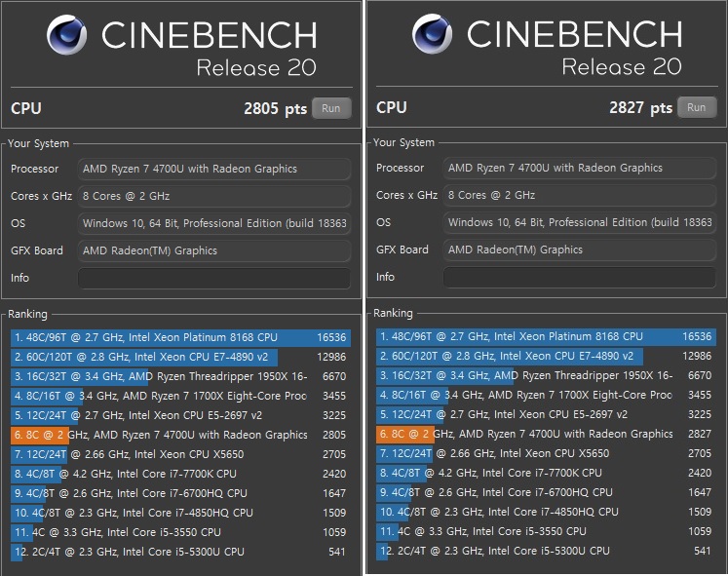This screenshot has height=576, width=728.
Task: Click Cinebench logo sphere in left window
Action: click(x=66, y=35)
